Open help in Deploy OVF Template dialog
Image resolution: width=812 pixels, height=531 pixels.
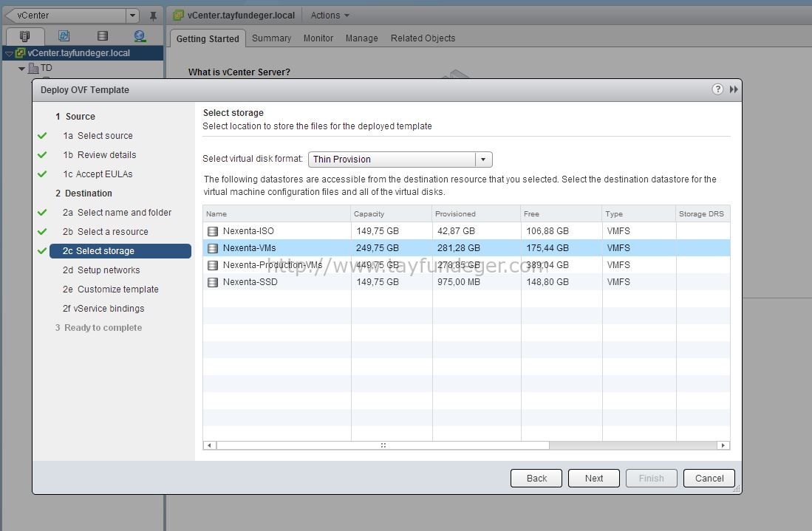[x=717, y=89]
